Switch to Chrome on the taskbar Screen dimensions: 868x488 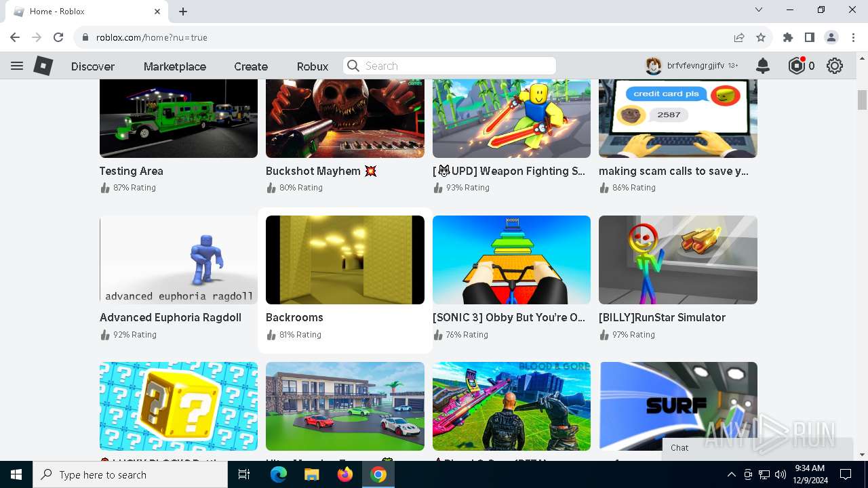coord(378,474)
